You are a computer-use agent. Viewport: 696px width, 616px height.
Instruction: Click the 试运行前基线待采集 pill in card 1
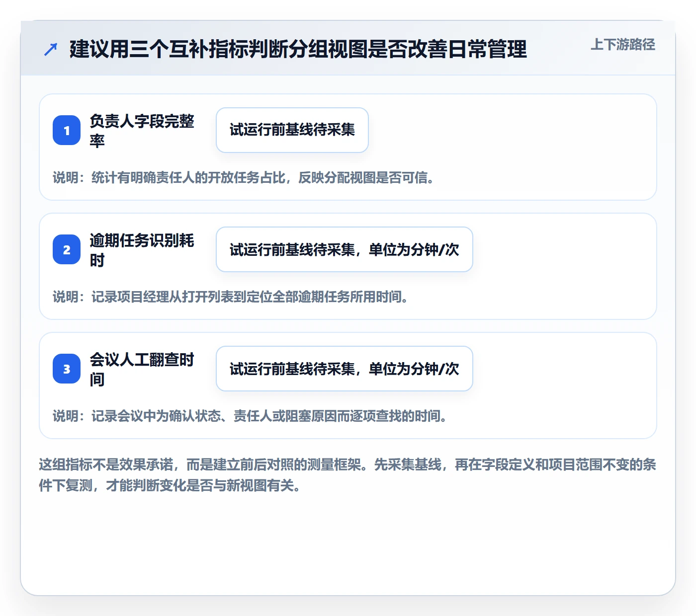click(x=292, y=130)
